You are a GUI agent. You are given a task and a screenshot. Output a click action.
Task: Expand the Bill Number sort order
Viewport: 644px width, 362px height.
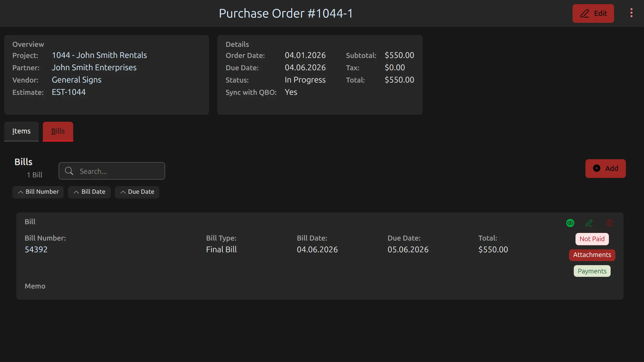coord(20,192)
